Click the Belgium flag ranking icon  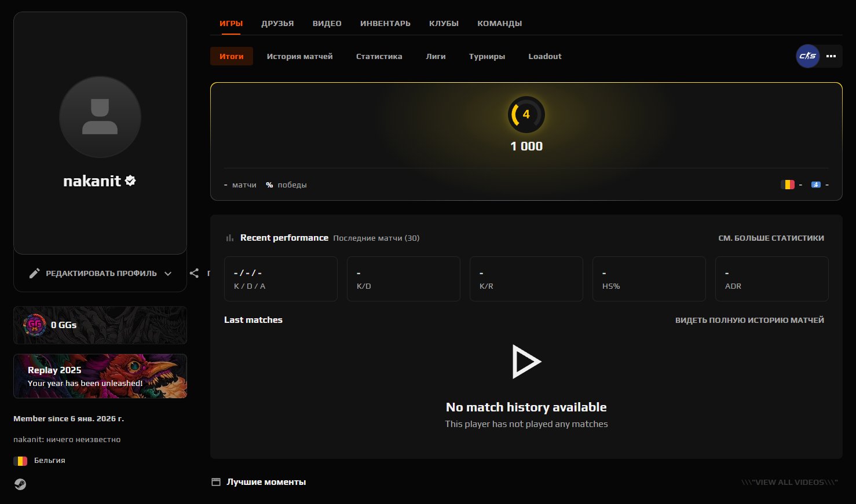point(787,185)
